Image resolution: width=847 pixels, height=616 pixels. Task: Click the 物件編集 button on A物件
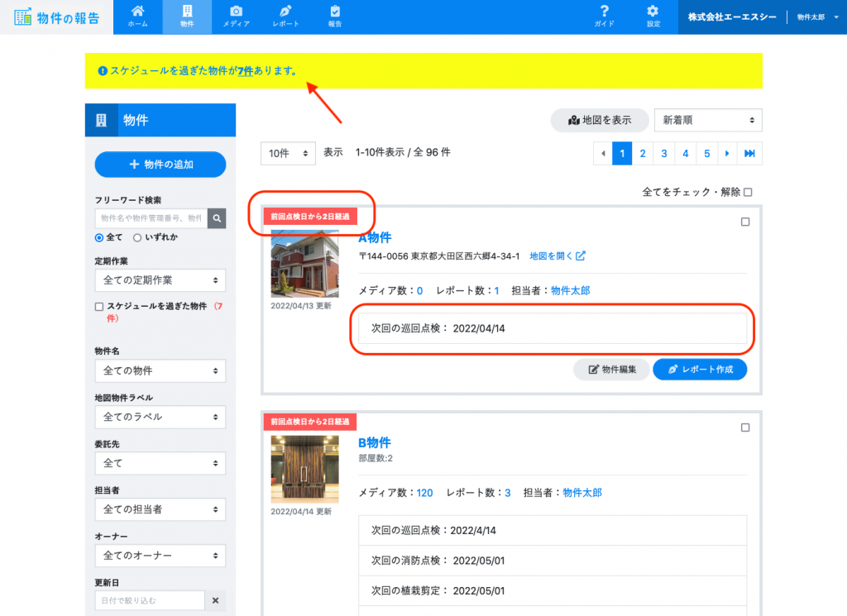611,370
